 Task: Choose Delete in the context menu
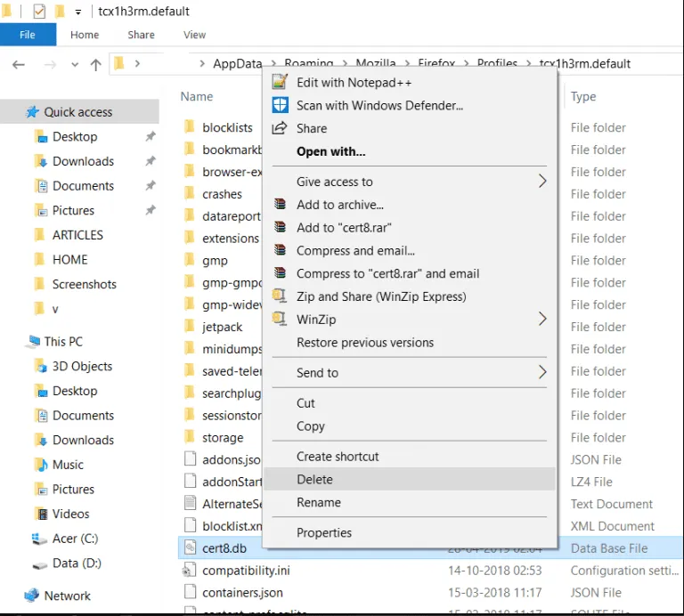tap(409, 479)
